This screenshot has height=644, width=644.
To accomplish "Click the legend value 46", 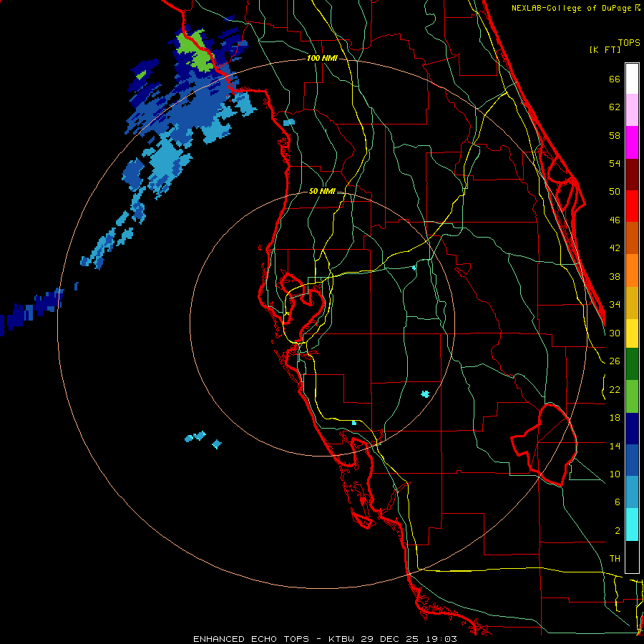I will (615, 220).
